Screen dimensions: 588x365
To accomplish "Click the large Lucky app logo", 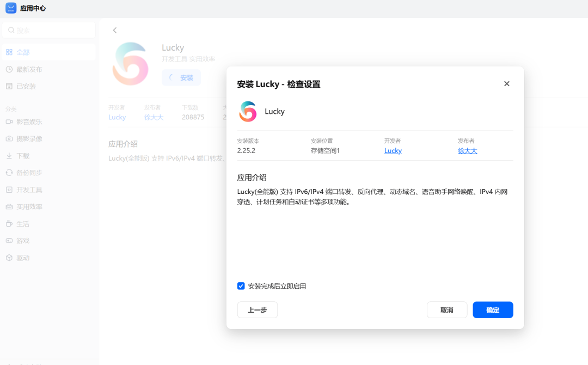I will click(x=131, y=63).
